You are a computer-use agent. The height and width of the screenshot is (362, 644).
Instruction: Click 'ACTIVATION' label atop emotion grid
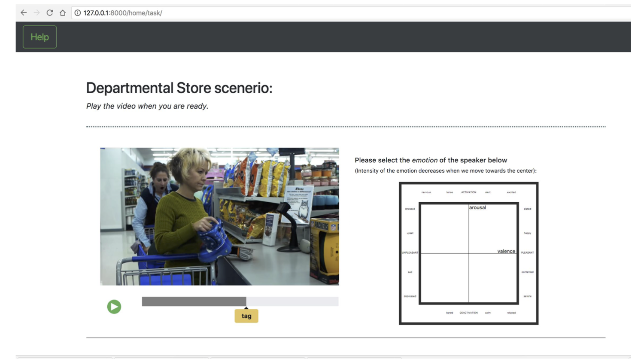tap(468, 192)
